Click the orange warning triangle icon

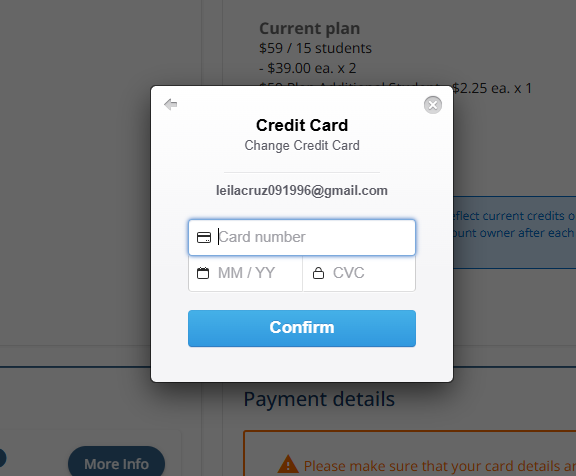point(288,464)
